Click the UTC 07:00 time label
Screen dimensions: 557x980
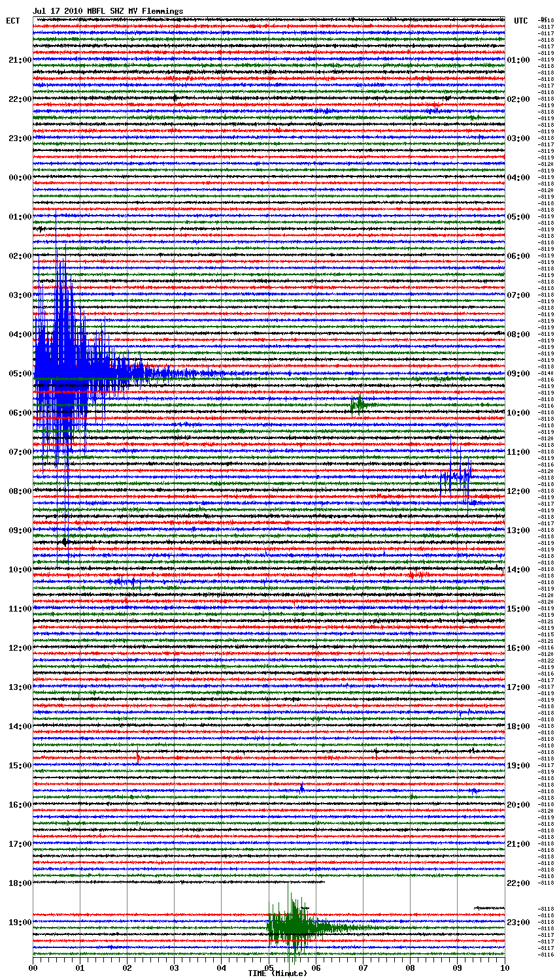click(518, 295)
